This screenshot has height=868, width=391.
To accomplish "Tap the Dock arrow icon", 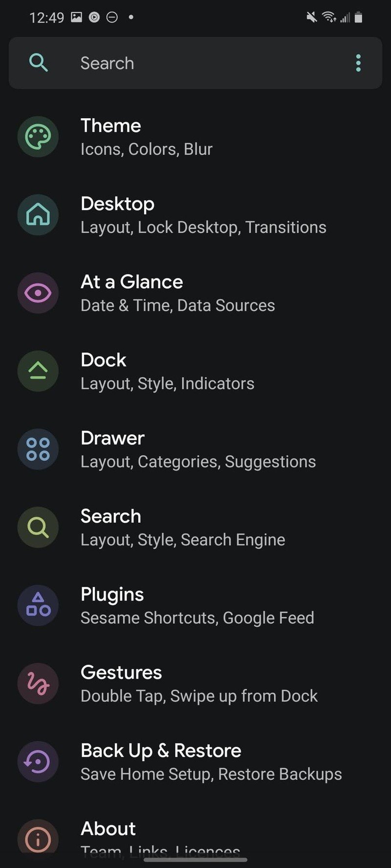I will click(38, 371).
